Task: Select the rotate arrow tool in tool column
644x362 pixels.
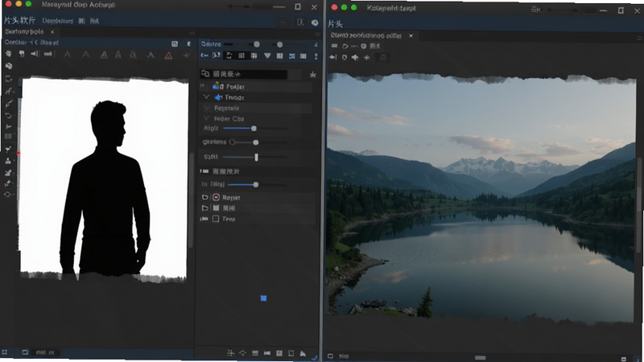Action: pyautogui.click(x=8, y=115)
